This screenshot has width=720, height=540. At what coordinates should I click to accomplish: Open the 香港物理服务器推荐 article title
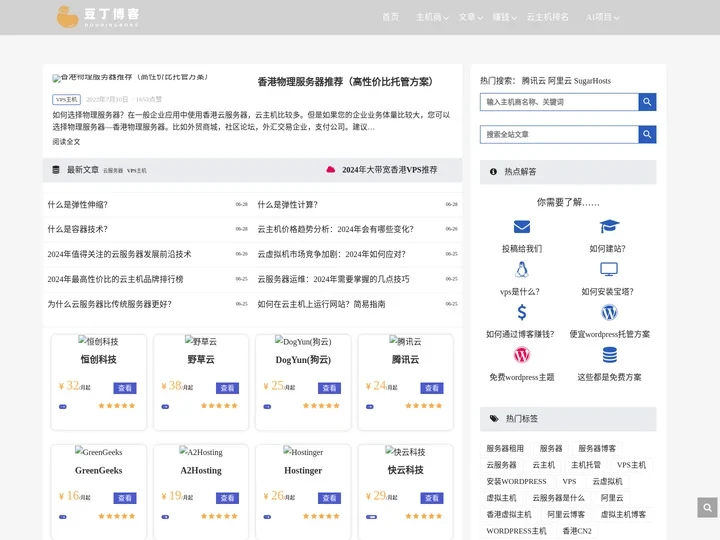[345, 82]
